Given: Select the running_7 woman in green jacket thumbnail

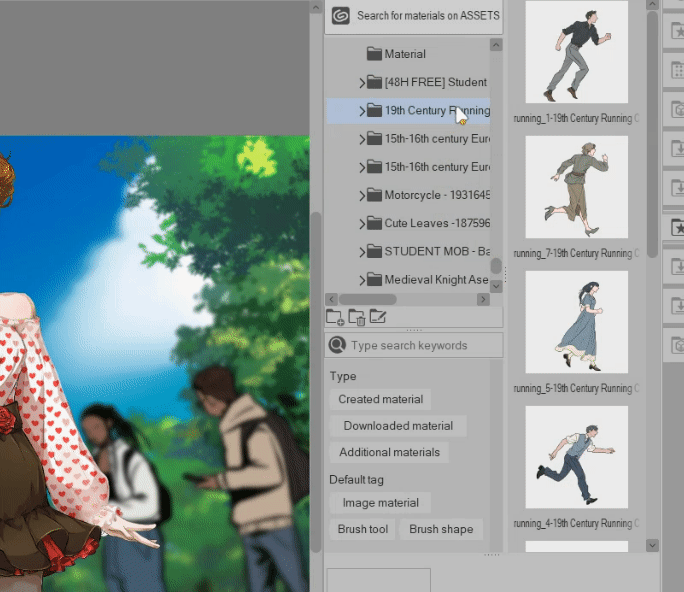Looking at the screenshot, I should 576,187.
